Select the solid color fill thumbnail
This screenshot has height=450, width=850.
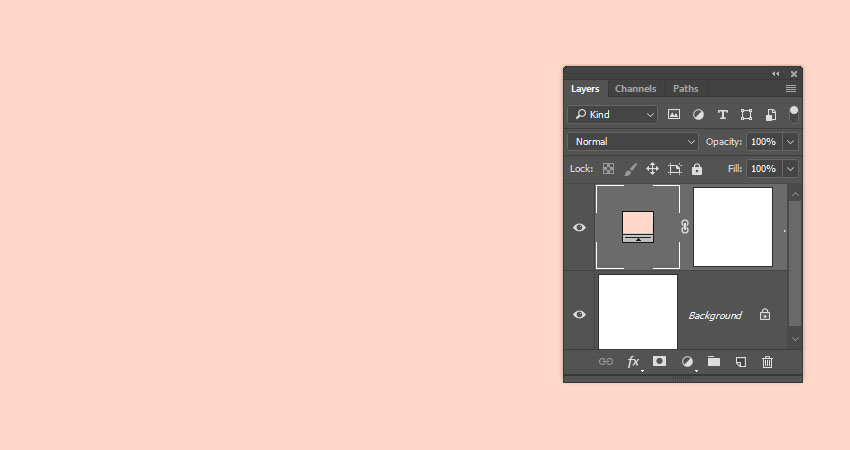(638, 227)
